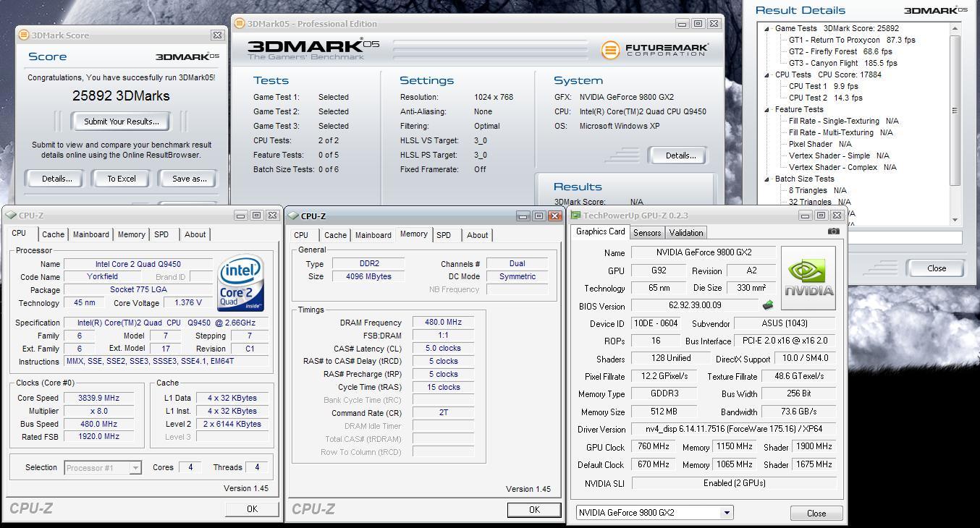This screenshot has width=980, height=528.
Task: Open the Processor #1 selection dropdown
Action: click(x=135, y=468)
